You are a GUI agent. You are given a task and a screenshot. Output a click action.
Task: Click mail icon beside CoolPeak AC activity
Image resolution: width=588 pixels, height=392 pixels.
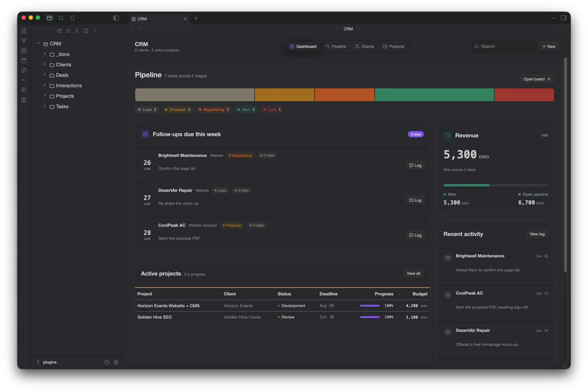tap(448, 295)
